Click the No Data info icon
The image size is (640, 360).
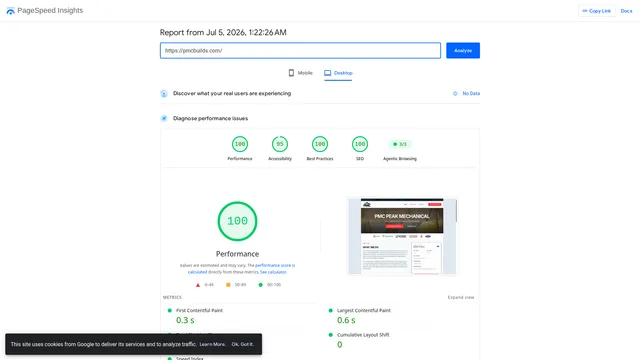(455, 93)
